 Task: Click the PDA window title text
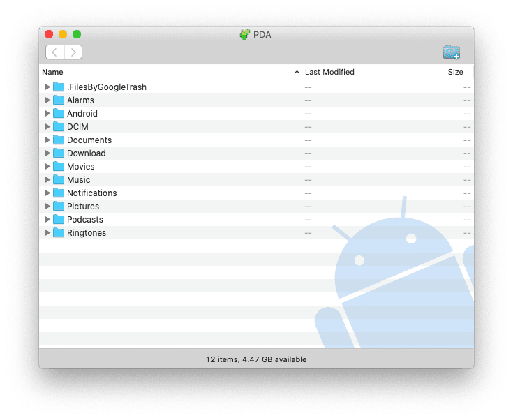point(262,35)
